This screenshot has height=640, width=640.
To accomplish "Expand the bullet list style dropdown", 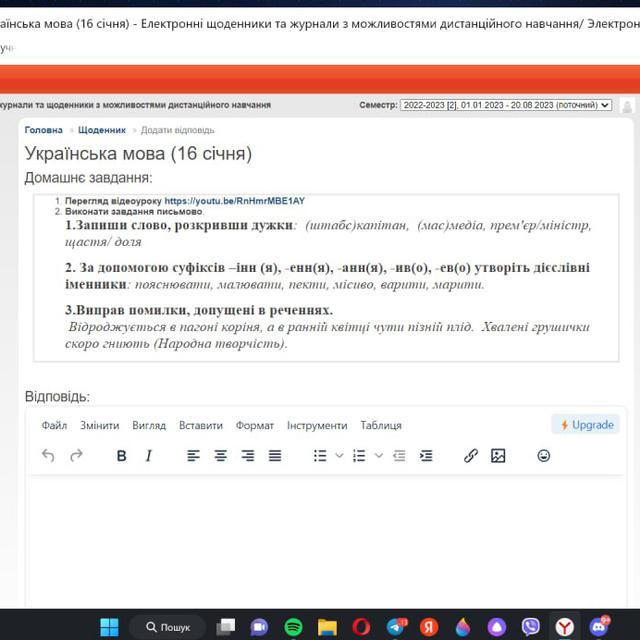I will click(339, 456).
